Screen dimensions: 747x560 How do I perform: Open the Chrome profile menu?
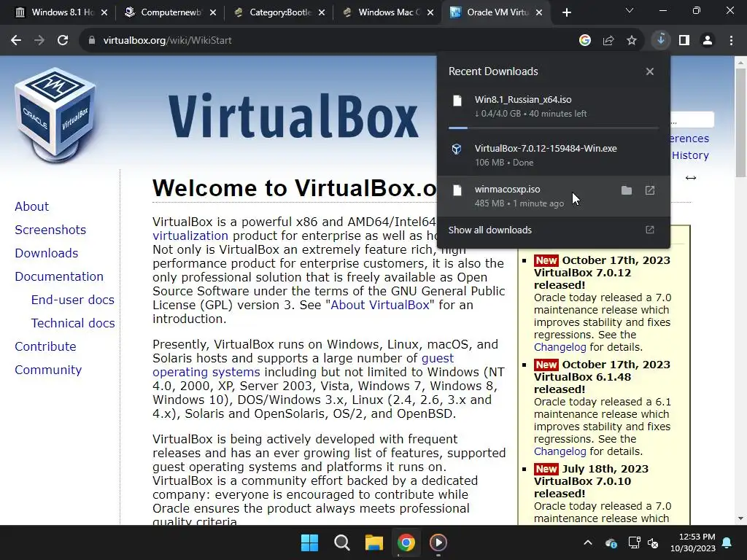click(708, 41)
